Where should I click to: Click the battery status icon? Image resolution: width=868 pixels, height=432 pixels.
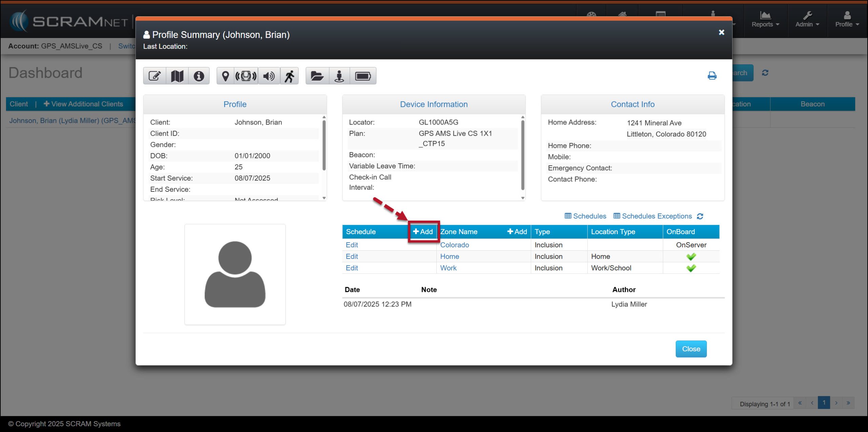pos(363,76)
